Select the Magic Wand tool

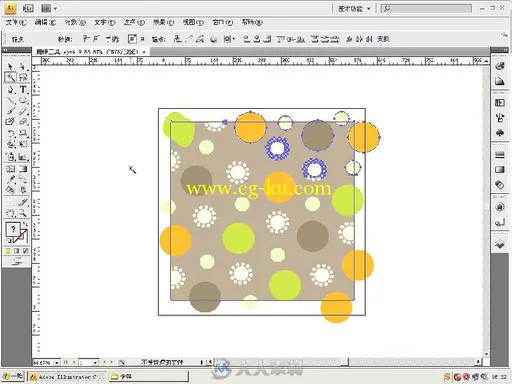point(10,78)
